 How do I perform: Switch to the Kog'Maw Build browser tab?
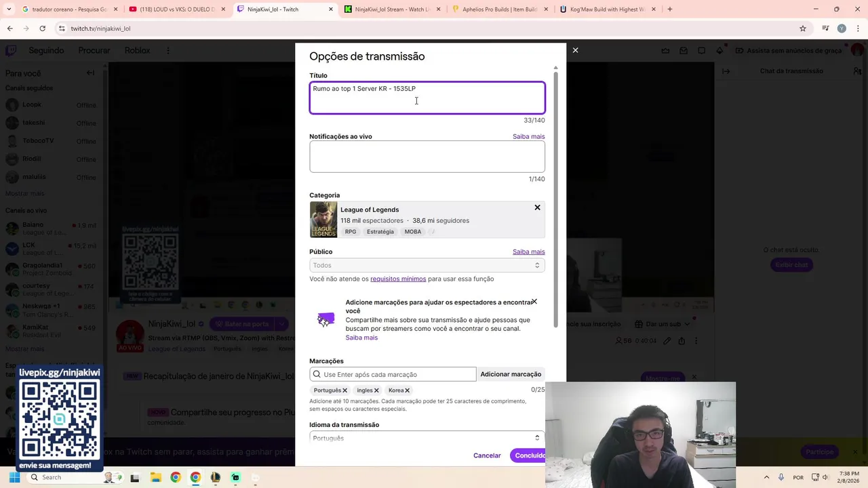(605, 9)
